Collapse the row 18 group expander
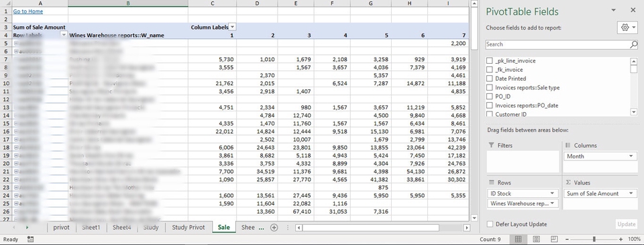The height and width of the screenshot is (245, 644). (x=15, y=148)
